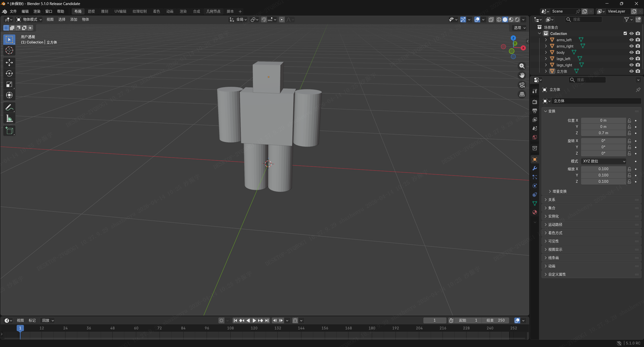Open the XYZ Euler rotation mode dropdown
This screenshot has width=644, height=347.
tap(603, 161)
